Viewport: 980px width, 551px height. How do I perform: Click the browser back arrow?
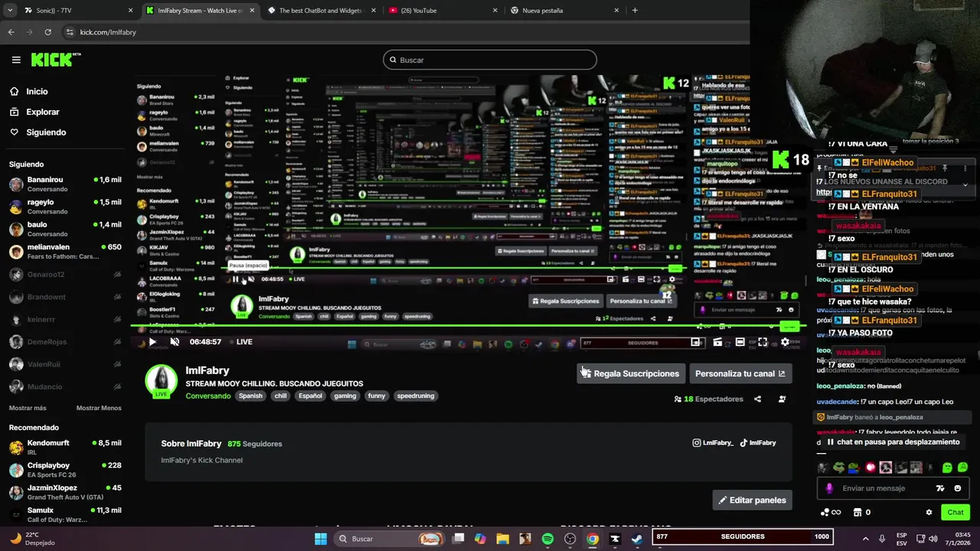(11, 32)
